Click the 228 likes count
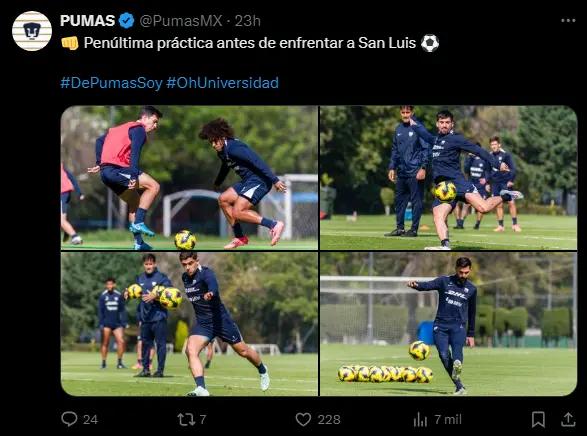This screenshot has width=587, height=436. click(x=329, y=420)
